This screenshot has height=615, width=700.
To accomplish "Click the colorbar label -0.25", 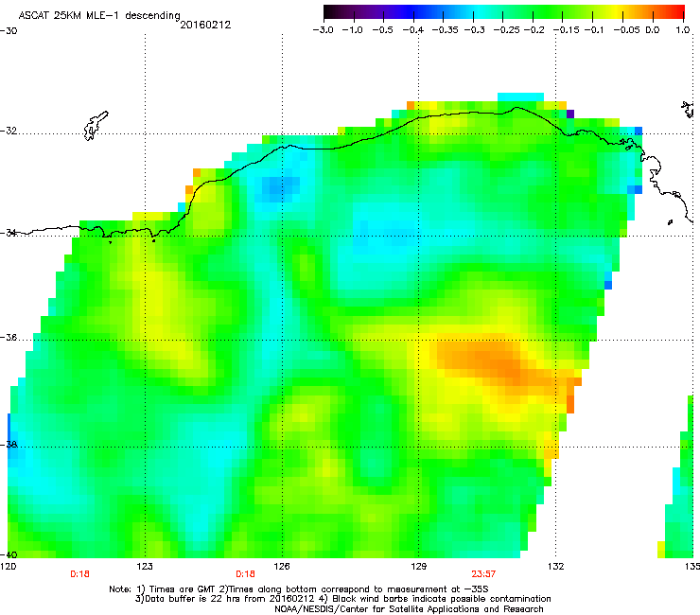I will (x=506, y=30).
